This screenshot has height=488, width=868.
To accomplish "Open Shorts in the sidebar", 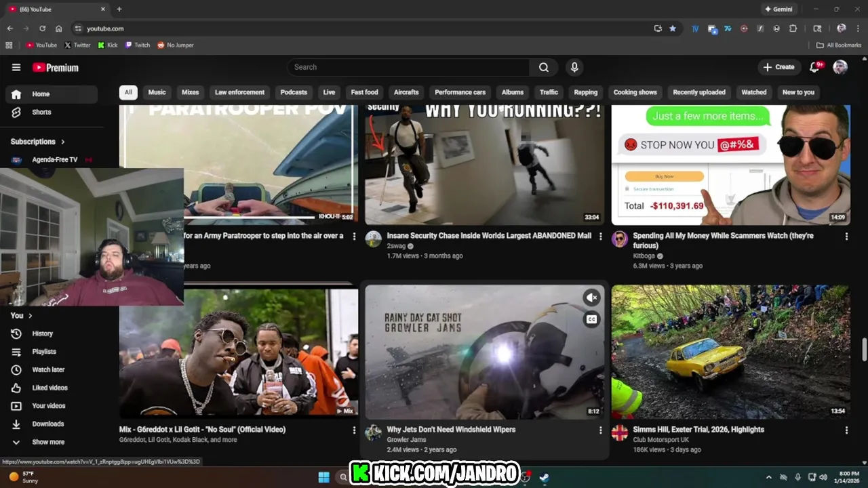I will 52,112.
